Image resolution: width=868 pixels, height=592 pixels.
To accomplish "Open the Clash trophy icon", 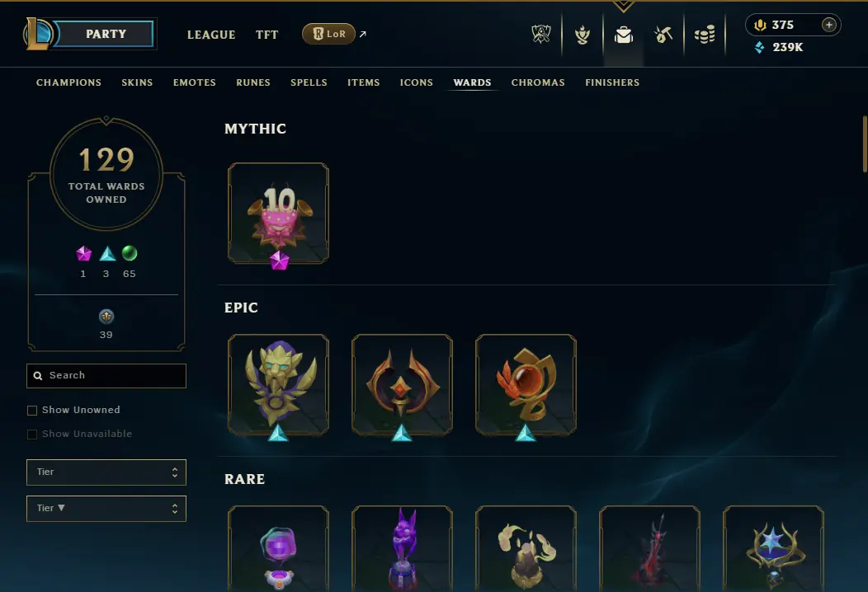I will point(540,35).
